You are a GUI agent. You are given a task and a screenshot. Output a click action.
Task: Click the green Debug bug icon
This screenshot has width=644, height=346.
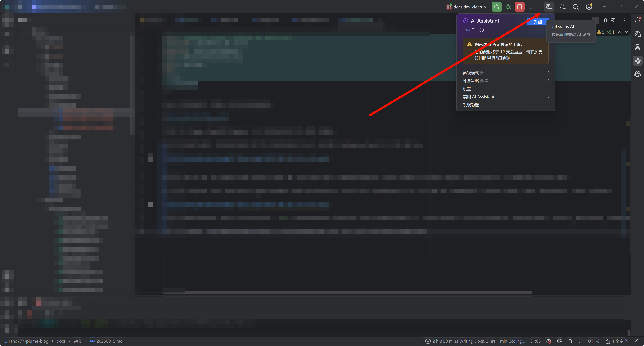(x=508, y=7)
